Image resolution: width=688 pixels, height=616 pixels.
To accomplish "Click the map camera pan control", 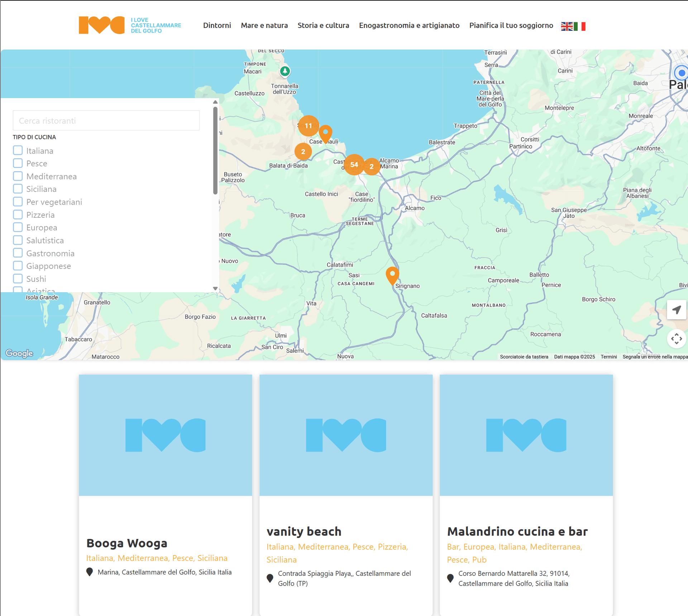I will tap(676, 338).
